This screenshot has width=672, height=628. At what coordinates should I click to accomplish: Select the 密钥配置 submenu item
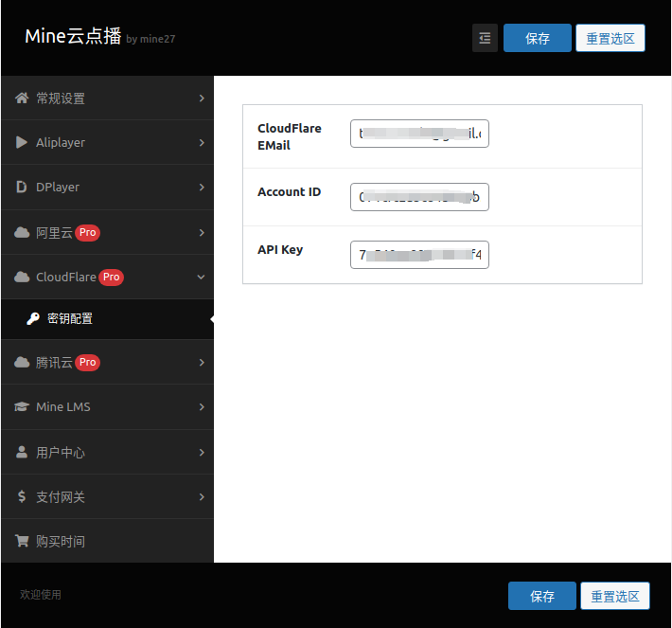[x=108, y=318]
